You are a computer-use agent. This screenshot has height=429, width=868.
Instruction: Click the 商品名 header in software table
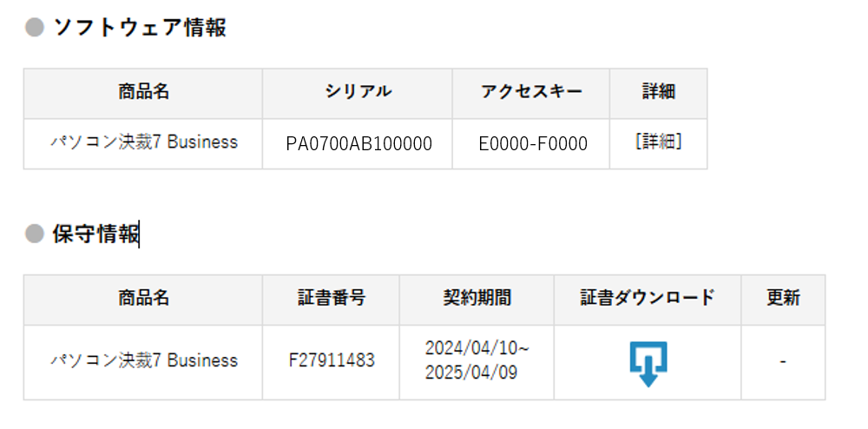(x=143, y=91)
